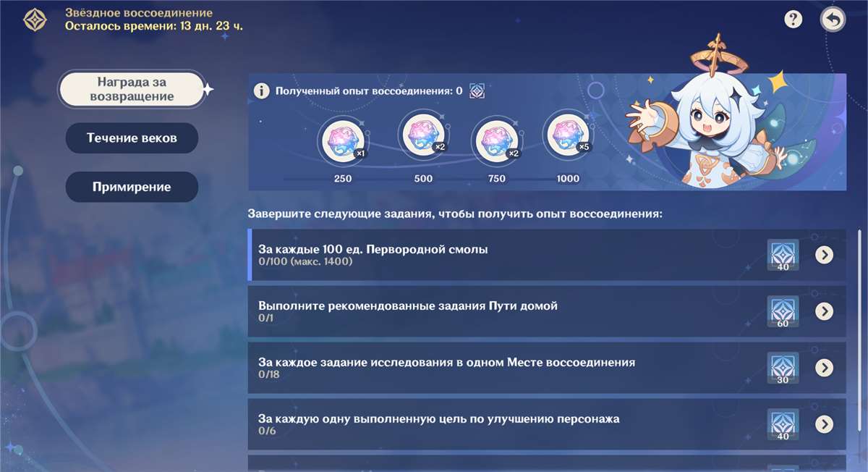Click the Завершите следующие задания instruction text
This screenshot has width=868, height=472.
coord(455,214)
